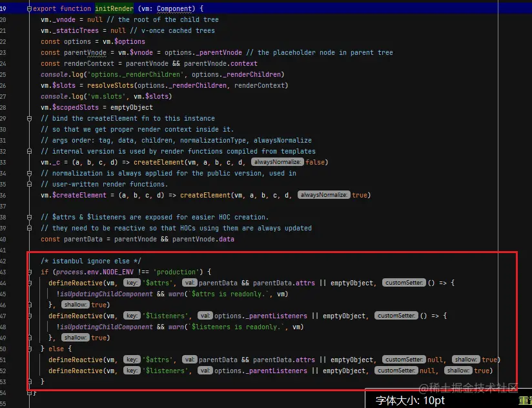The width and height of the screenshot is (532, 408).
Task: Fold comment starting 'normalization is always applied'
Action: [x=29, y=173]
